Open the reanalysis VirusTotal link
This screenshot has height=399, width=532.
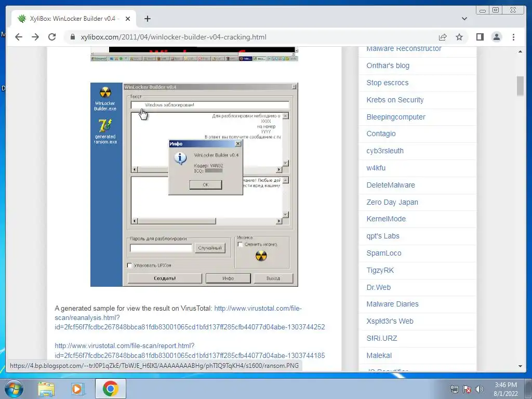coord(190,317)
